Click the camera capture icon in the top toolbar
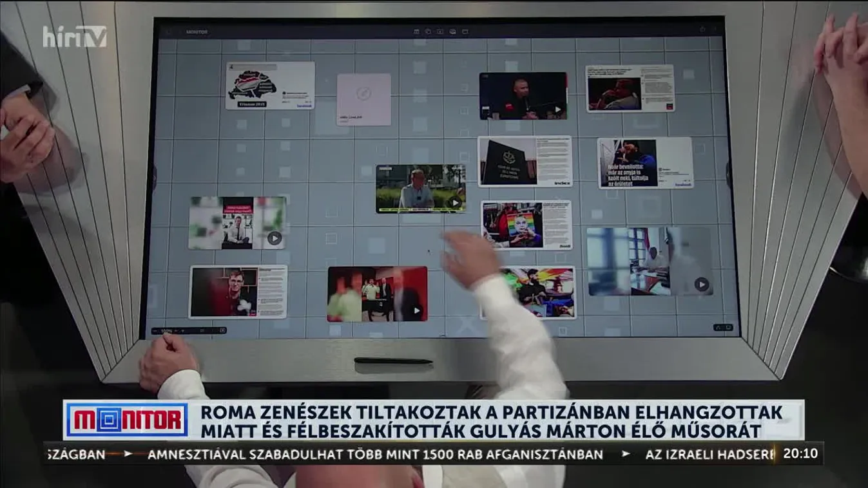This screenshot has height=488, width=868. 428,31
